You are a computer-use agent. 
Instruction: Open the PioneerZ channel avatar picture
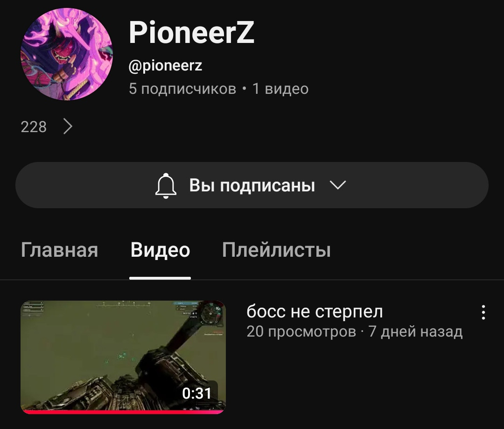(x=67, y=54)
